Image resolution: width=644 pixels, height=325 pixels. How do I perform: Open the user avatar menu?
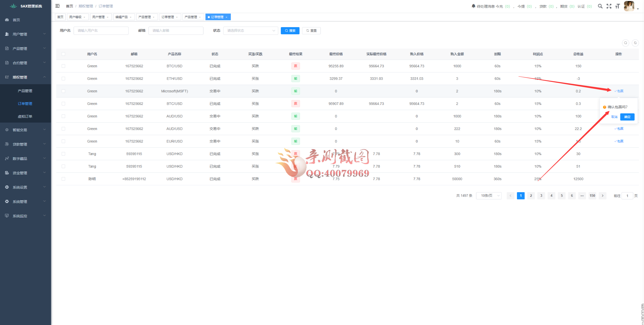coord(629,6)
